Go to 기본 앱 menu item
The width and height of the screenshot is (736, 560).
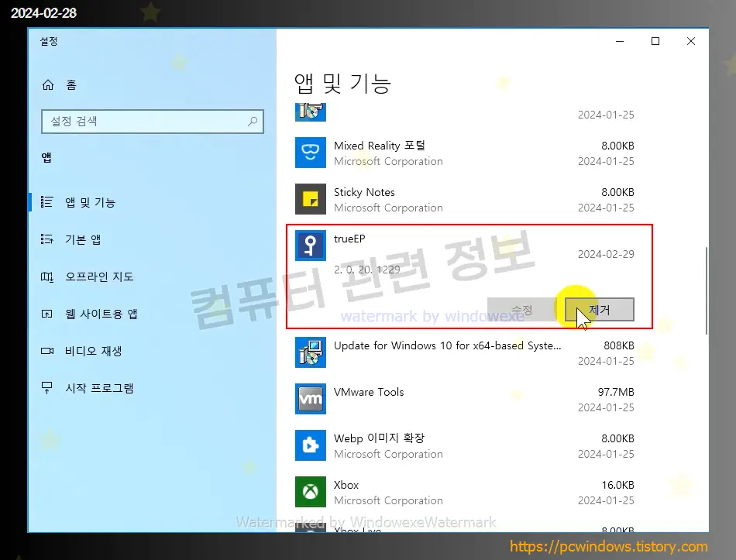click(x=83, y=239)
